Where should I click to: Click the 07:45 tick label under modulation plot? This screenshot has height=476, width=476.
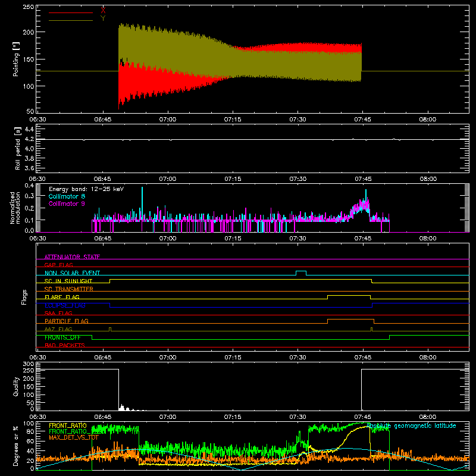coord(363,239)
